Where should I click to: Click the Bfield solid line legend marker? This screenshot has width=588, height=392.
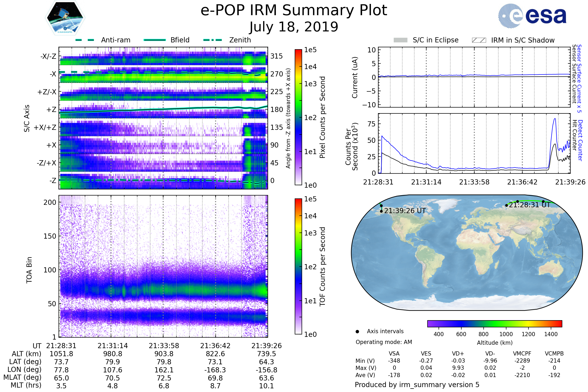(155, 40)
